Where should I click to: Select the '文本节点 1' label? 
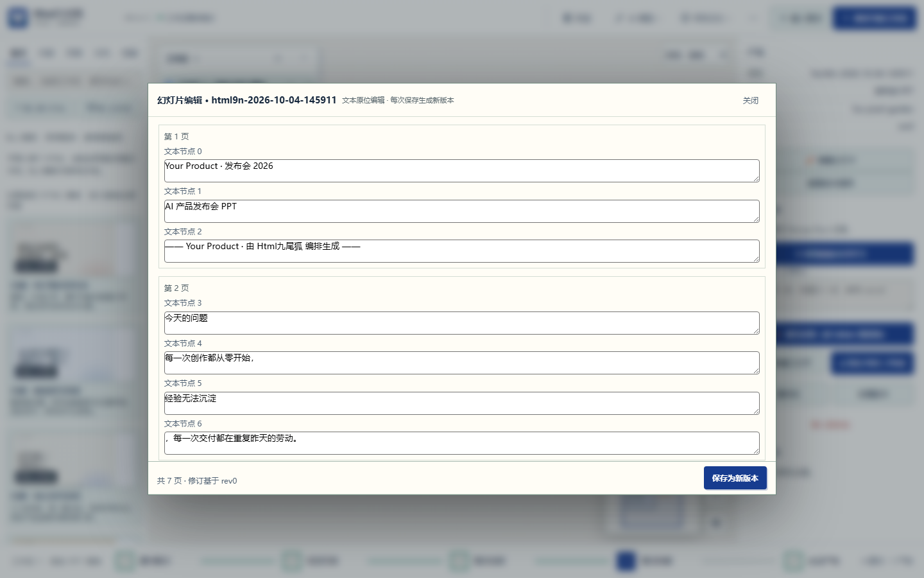pyautogui.click(x=183, y=191)
